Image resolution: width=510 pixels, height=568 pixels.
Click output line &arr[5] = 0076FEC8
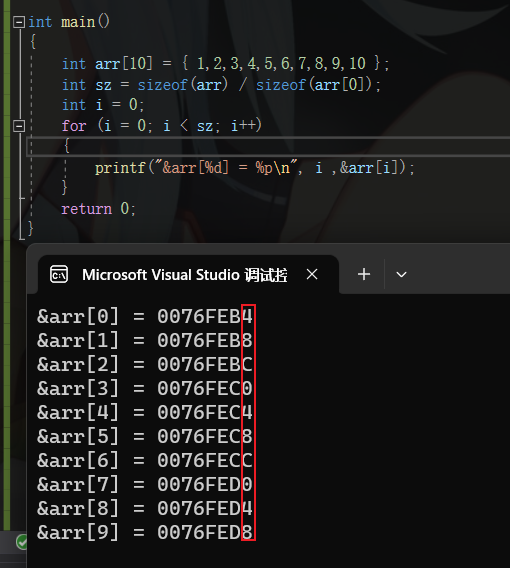click(145, 436)
